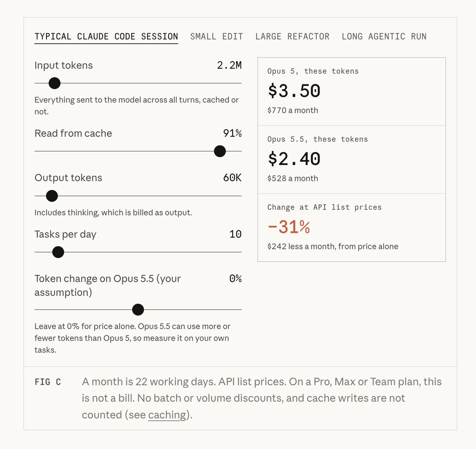Switch to the Small Edit tab
Screen dimensions: 476x449
pos(217,36)
